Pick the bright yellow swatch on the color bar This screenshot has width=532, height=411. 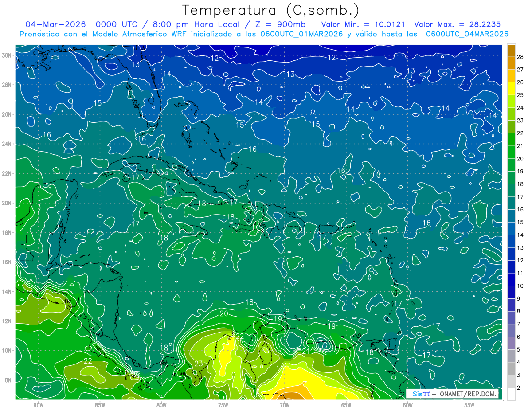tap(511, 89)
